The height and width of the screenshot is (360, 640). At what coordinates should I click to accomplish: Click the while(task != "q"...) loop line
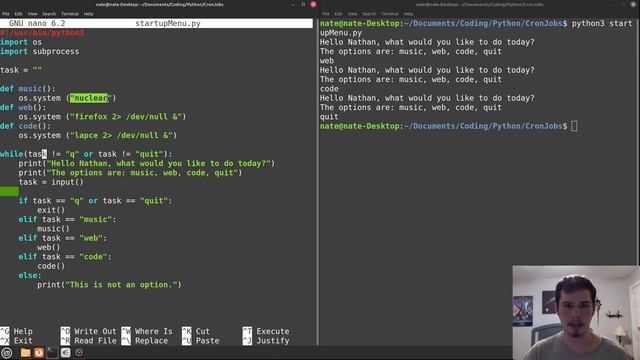tap(86, 154)
